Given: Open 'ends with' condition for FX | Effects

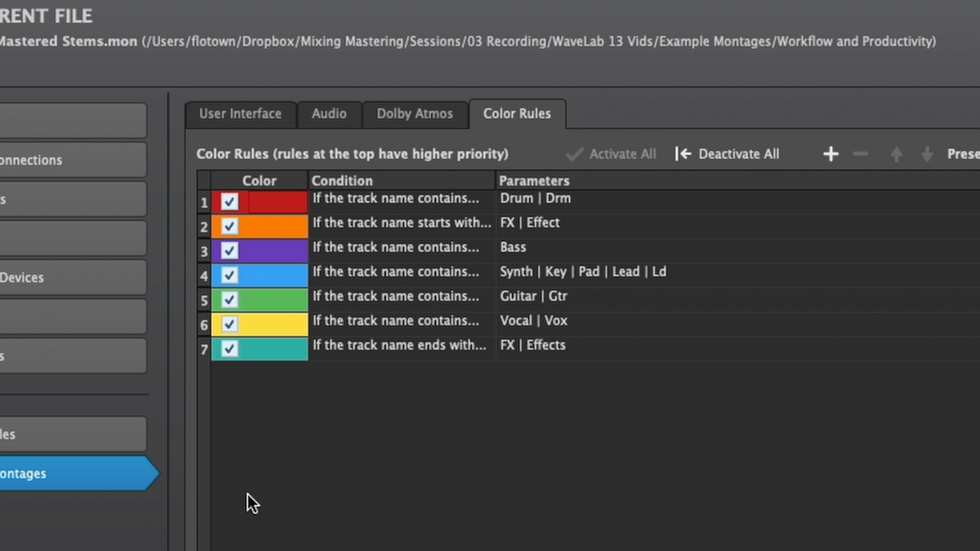Looking at the screenshot, I should click(399, 345).
